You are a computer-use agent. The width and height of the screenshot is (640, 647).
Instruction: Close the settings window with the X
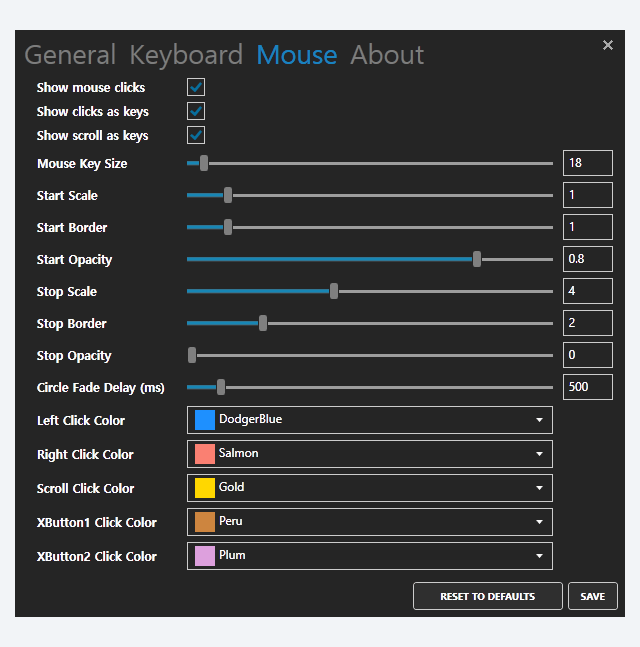(607, 45)
